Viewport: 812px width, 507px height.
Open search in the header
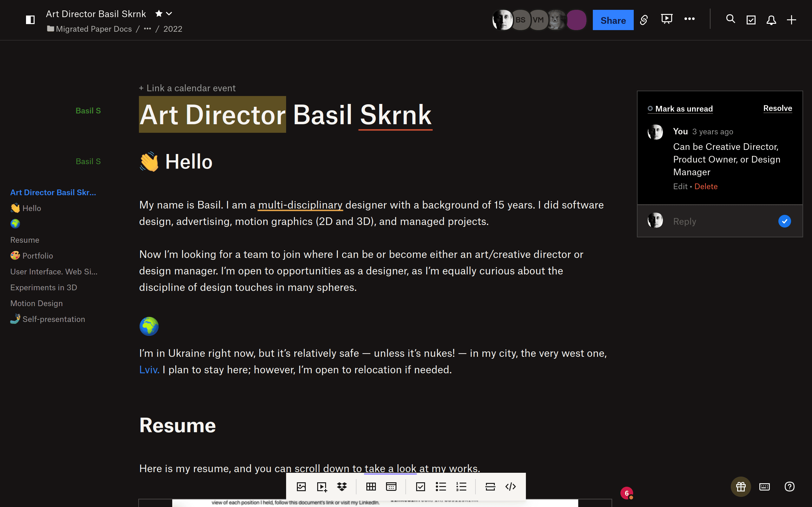pos(730,19)
